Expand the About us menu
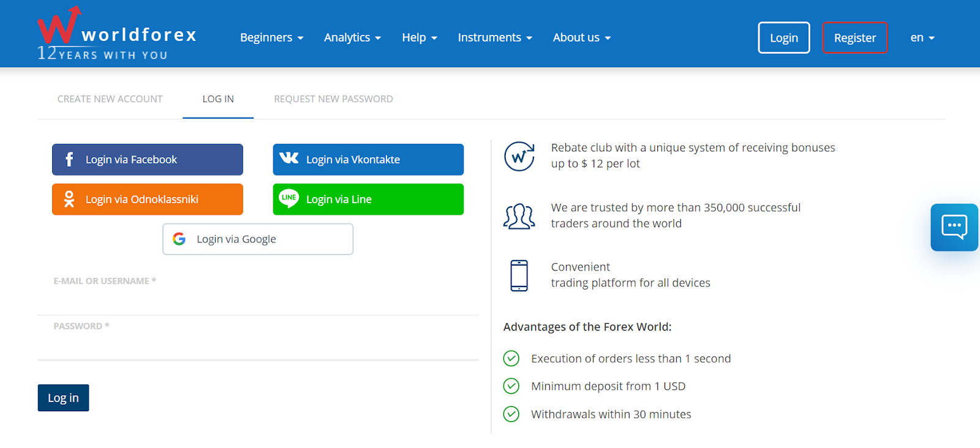 click(582, 37)
